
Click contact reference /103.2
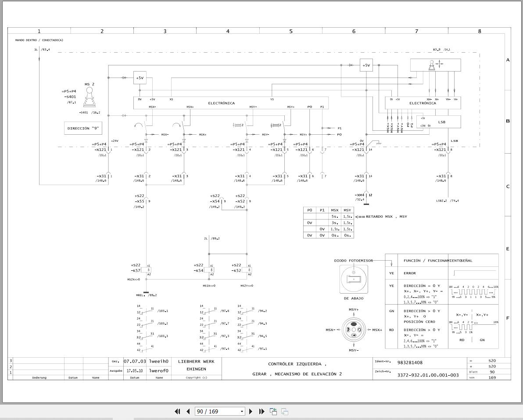pyautogui.click(x=163, y=323)
